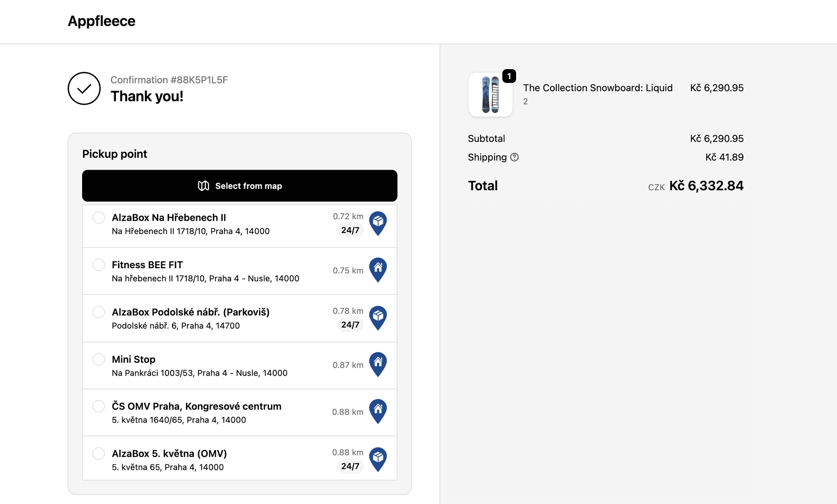Click the Subtotal amount Kč 6,290.95
The height and width of the screenshot is (504, 837).
(717, 139)
